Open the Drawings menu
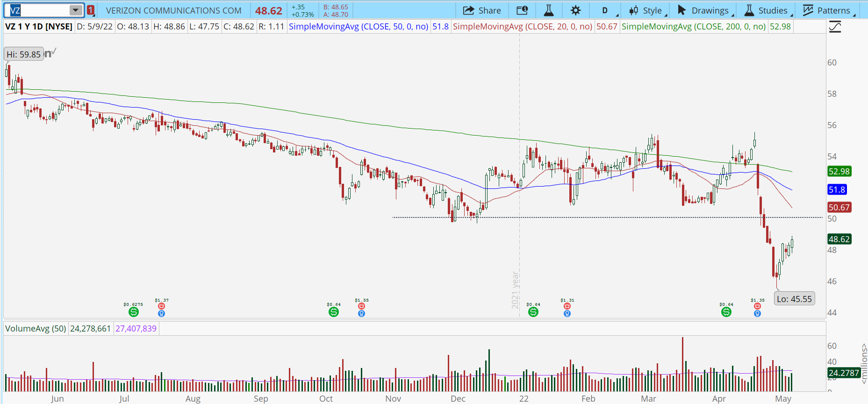This screenshot has width=868, height=404. 704,10
